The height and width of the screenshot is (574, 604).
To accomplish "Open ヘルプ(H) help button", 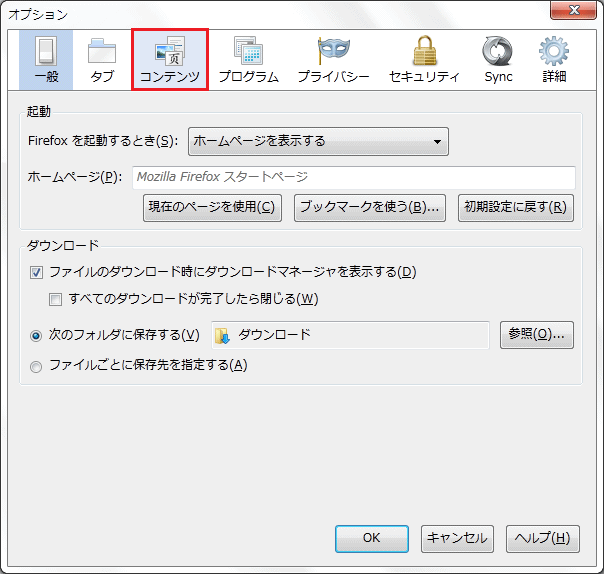I will (542, 539).
